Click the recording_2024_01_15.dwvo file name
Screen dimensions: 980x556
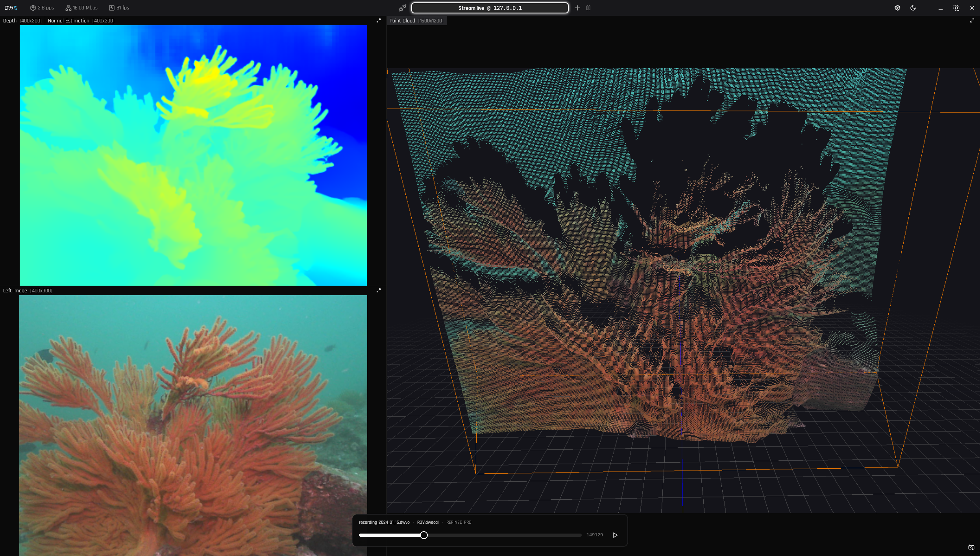384,523
